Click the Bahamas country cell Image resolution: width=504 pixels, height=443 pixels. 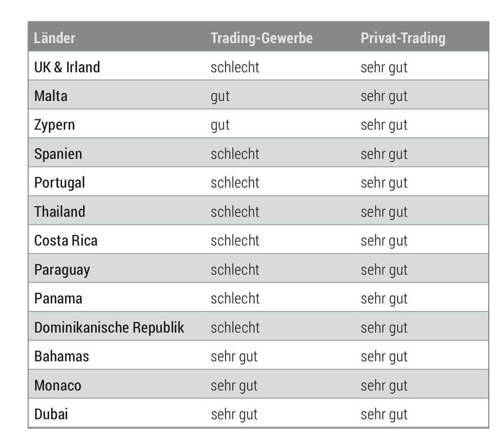point(62,356)
